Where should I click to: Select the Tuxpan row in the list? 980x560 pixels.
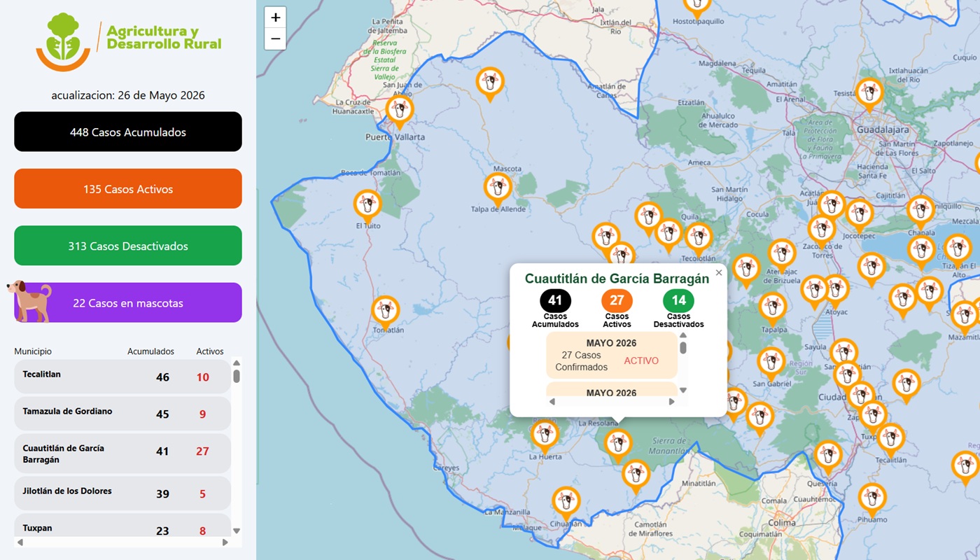tap(122, 526)
